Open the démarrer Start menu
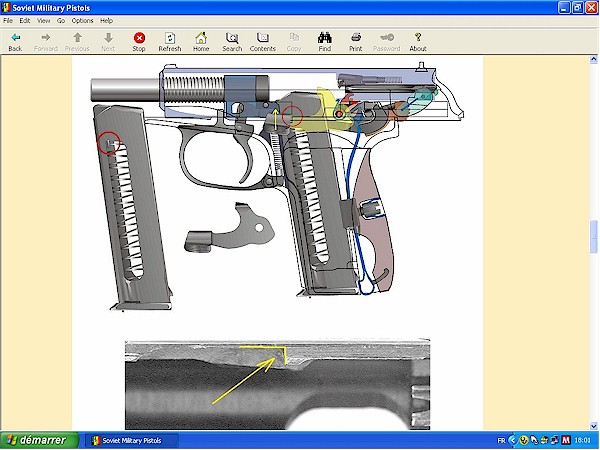600x450 pixels. tap(40, 440)
